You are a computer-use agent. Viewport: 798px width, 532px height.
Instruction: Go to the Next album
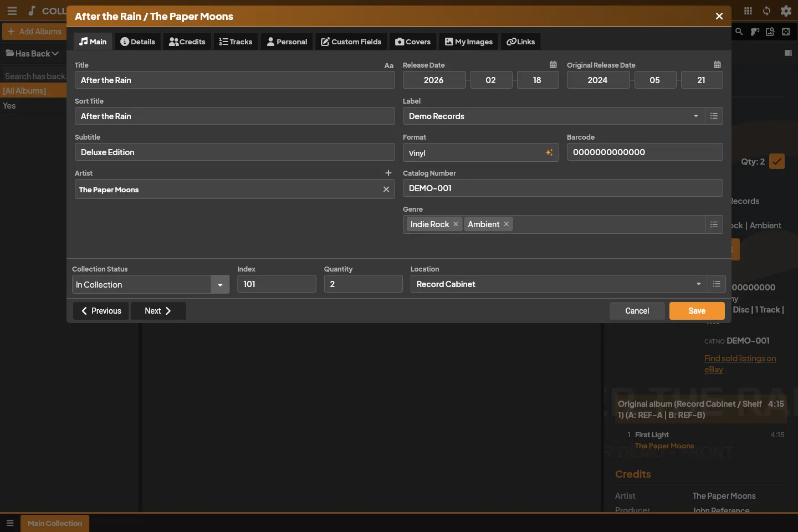[158, 311]
